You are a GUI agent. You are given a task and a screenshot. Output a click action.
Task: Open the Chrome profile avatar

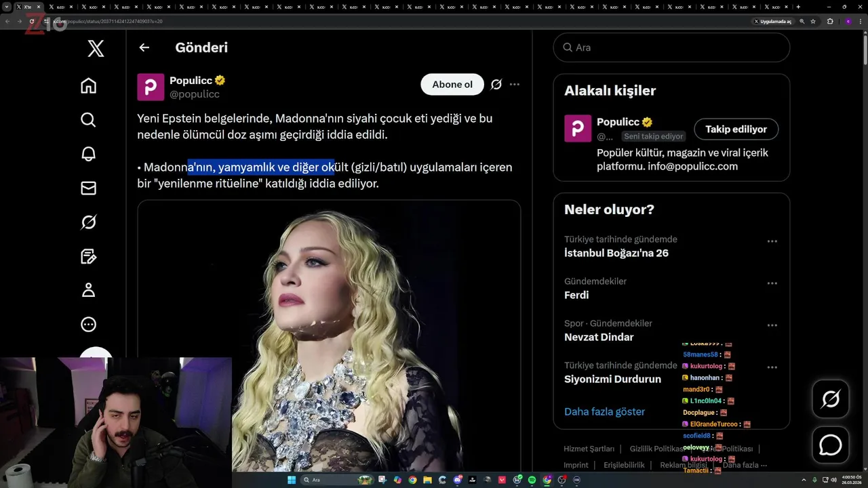tap(848, 21)
